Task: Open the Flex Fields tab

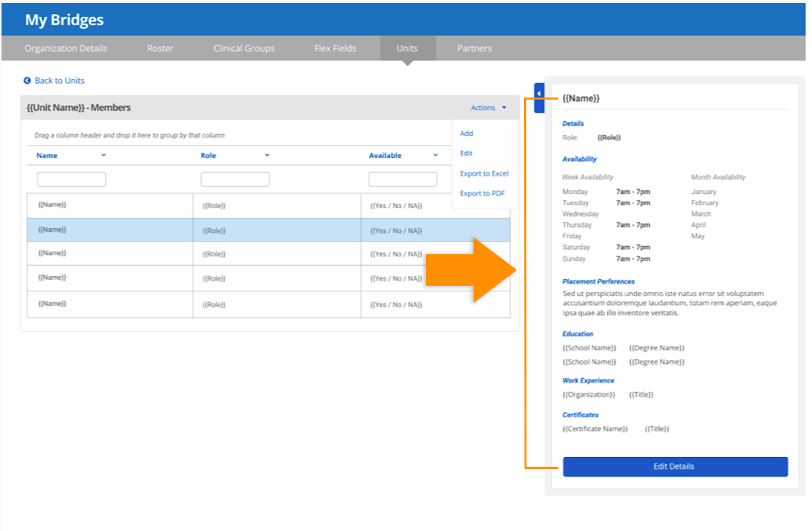Action: pos(335,49)
